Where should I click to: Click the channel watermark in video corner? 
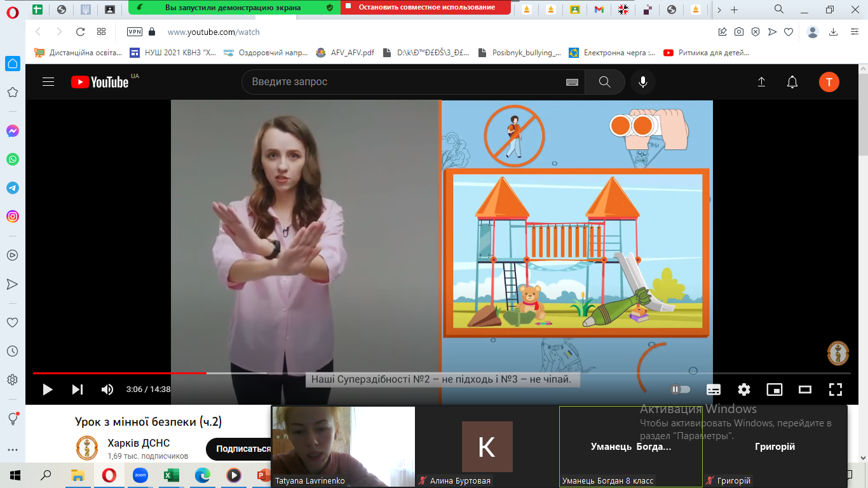pyautogui.click(x=838, y=354)
